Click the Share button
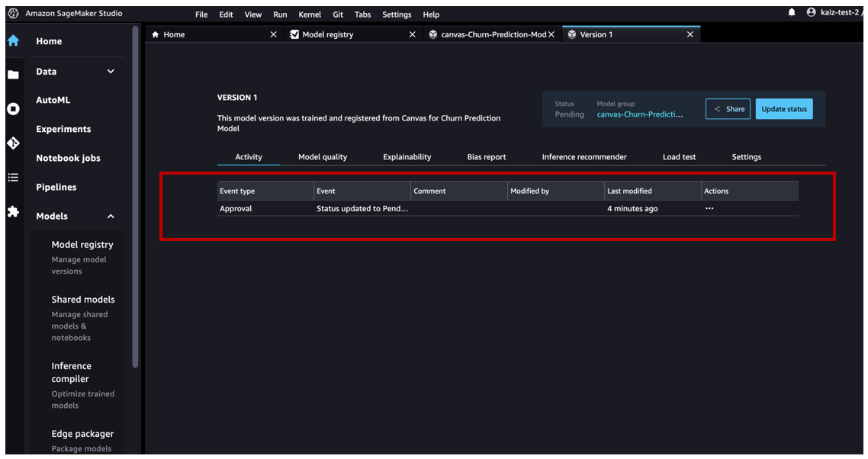This screenshot has height=459, width=868. (x=728, y=109)
